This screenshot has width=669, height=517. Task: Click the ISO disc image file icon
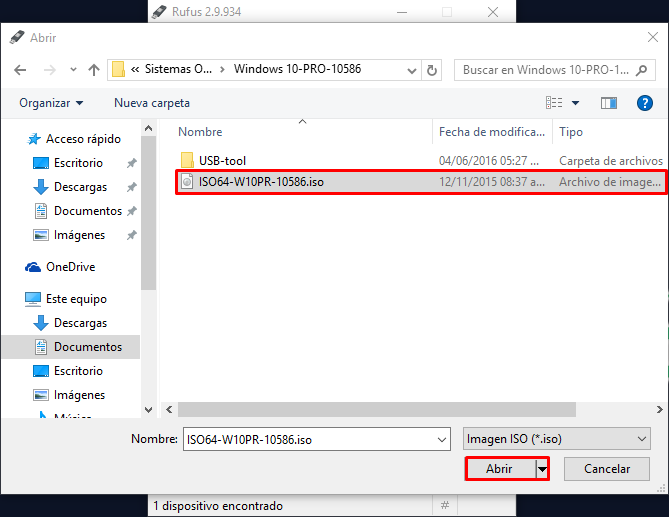click(187, 182)
